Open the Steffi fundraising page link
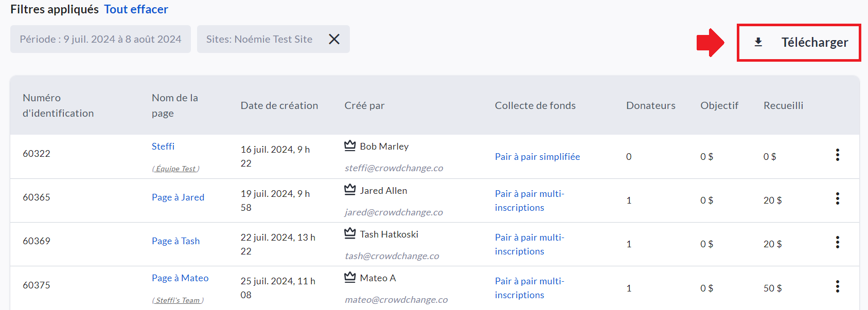The height and width of the screenshot is (310, 868). click(x=163, y=147)
